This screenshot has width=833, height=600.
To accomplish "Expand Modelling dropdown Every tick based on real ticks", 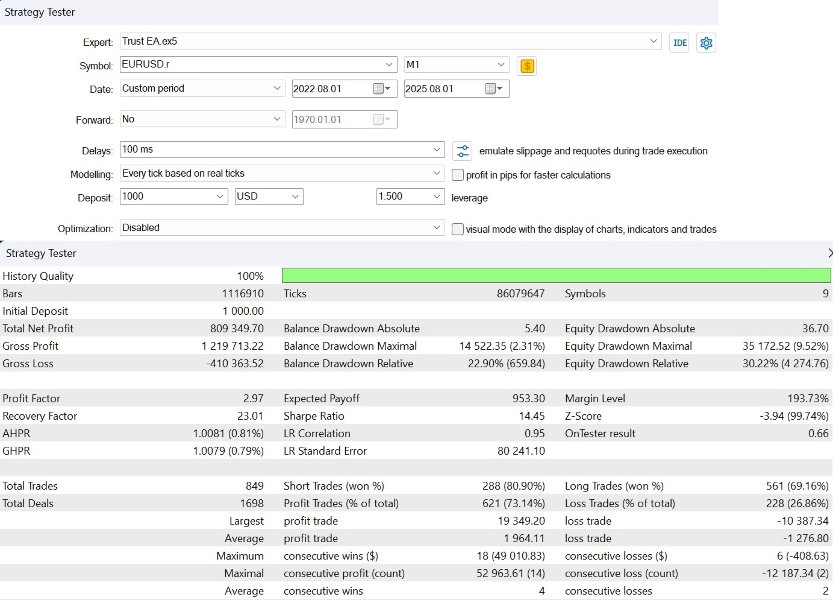I will [437, 173].
